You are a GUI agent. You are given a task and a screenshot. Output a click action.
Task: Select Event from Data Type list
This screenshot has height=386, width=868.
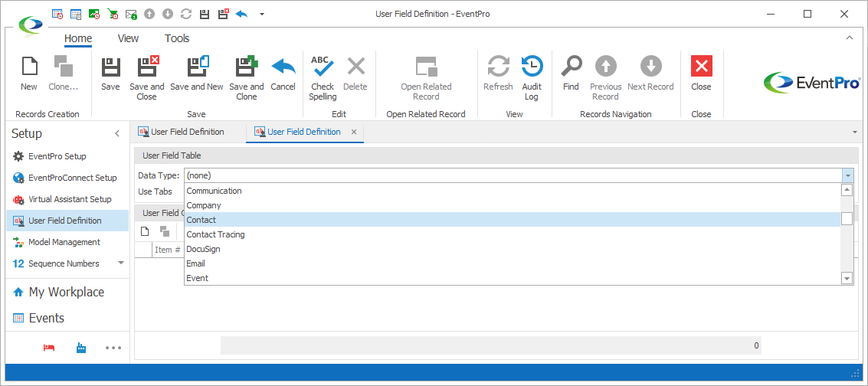tap(513, 278)
